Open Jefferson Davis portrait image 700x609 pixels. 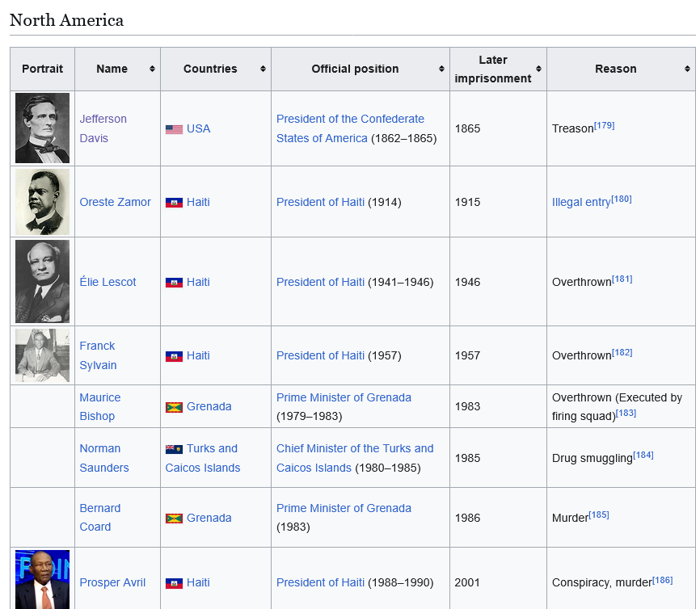coord(42,128)
